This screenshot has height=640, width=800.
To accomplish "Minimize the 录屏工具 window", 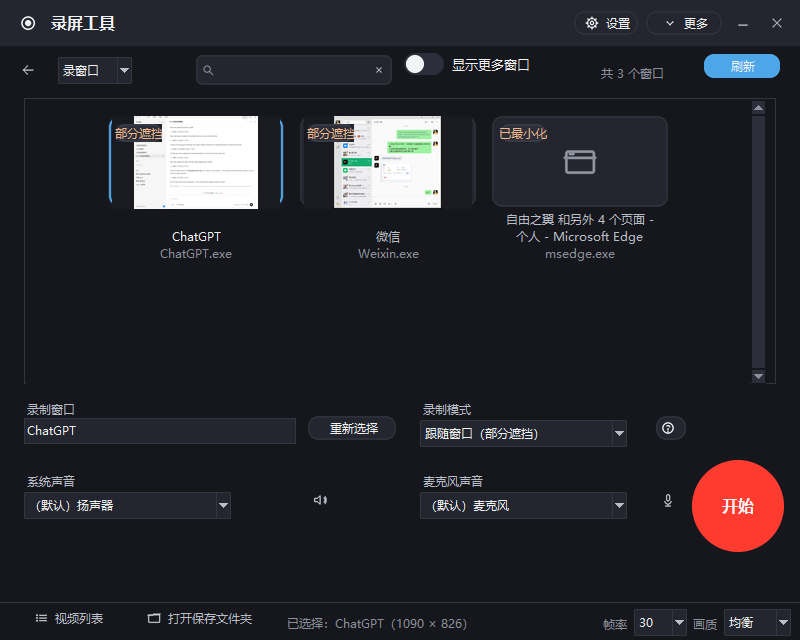I will (743, 23).
